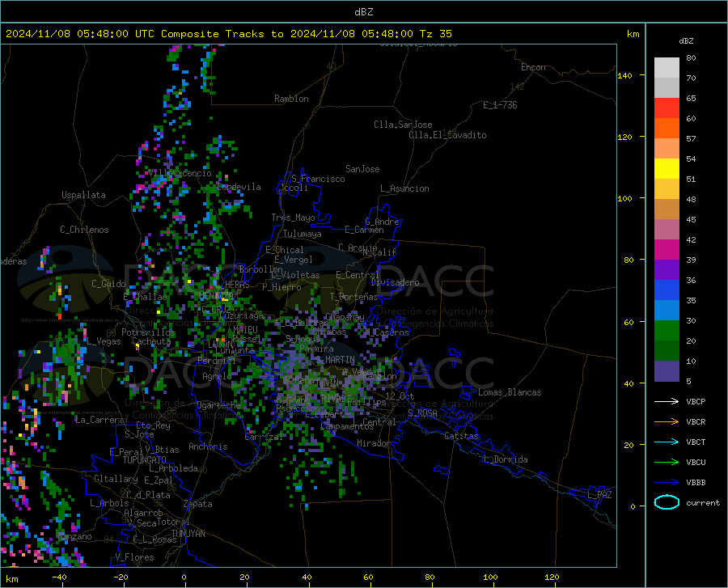The width and height of the screenshot is (728, 588).
Task: Click the E_1-736 map label
Action: pyautogui.click(x=500, y=105)
